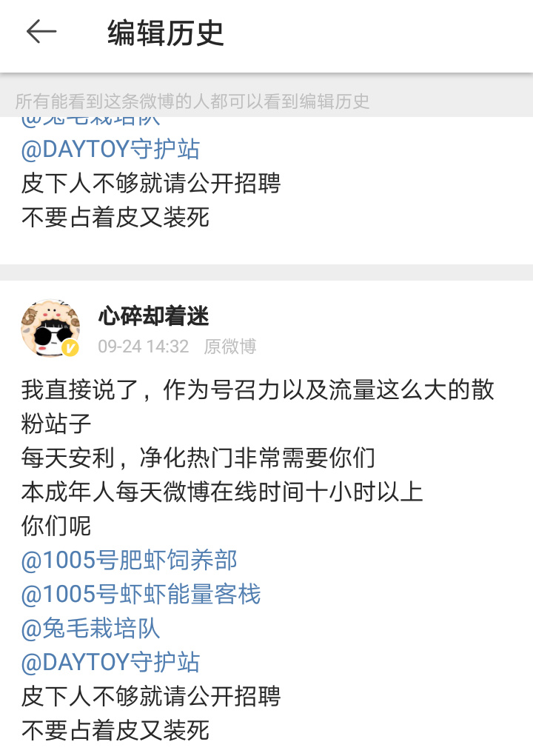Open lower @DAYTOY守护站 mention

point(110,662)
